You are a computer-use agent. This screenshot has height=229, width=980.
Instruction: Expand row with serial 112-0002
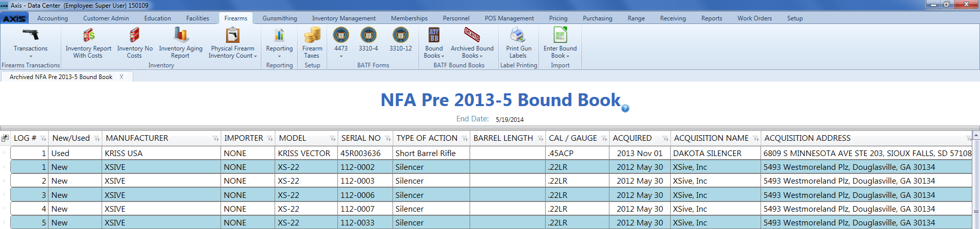click(x=5, y=167)
